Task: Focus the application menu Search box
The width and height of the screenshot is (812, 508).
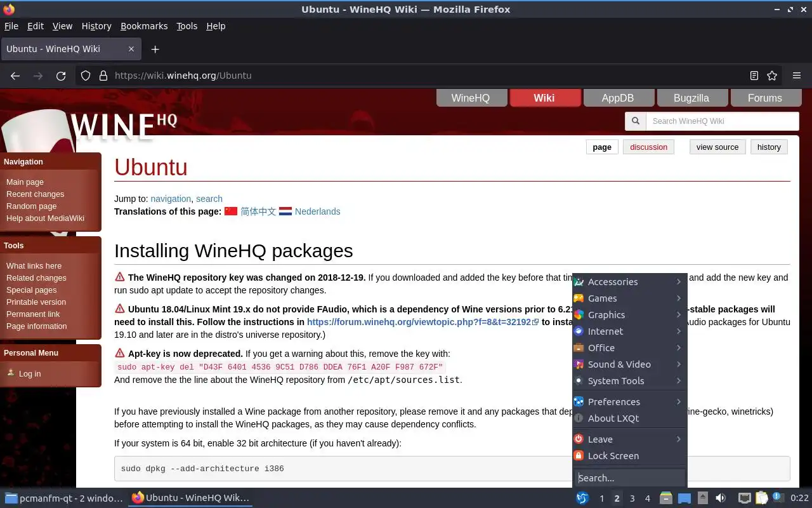Action: (629, 478)
